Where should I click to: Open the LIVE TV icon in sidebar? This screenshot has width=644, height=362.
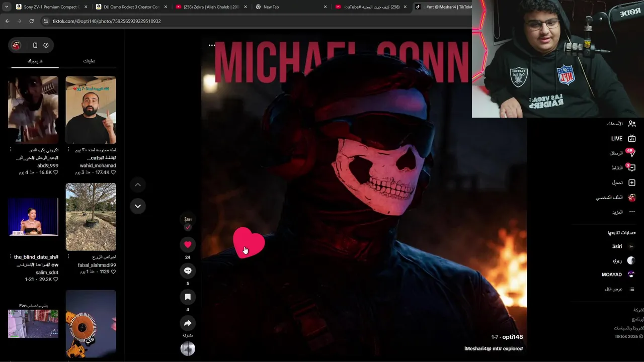click(632, 138)
